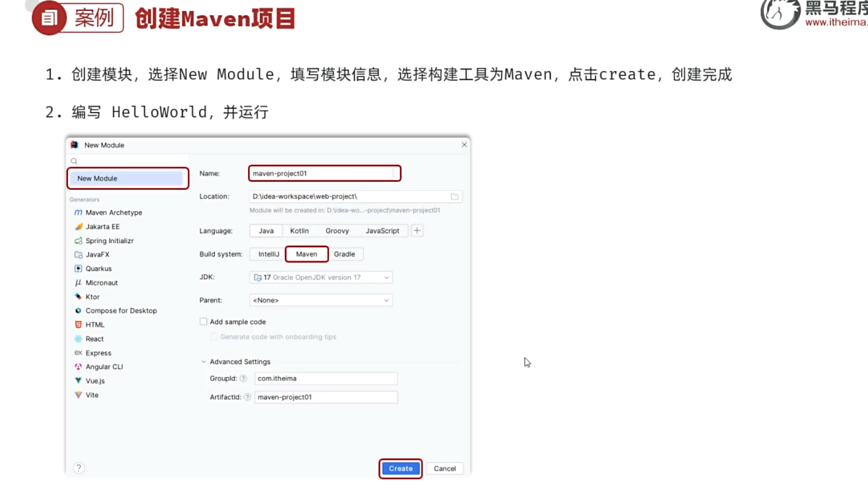868x486 pixels.
Task: Click the Generators section label
Action: tap(85, 200)
